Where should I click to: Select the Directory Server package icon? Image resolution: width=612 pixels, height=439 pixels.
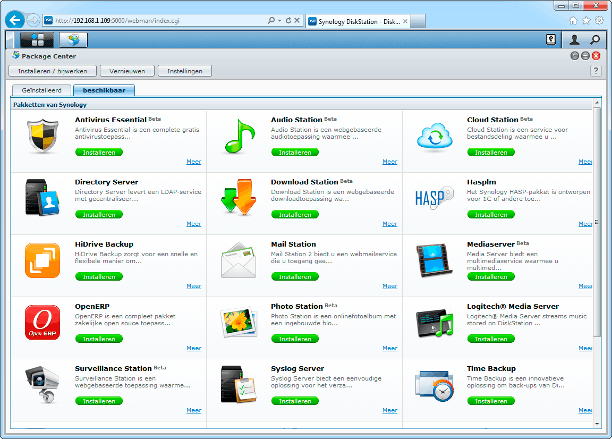tap(42, 197)
